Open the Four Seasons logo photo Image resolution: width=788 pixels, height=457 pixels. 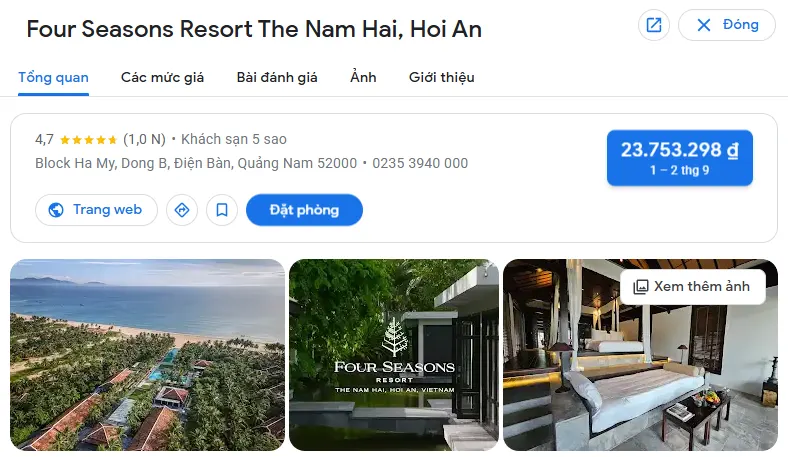(393, 354)
